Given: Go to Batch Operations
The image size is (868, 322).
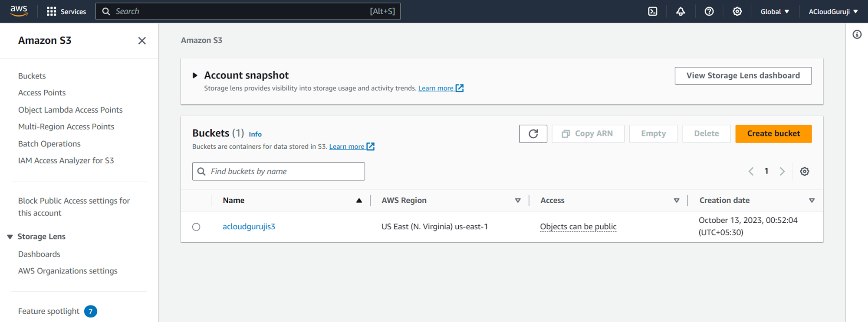Looking at the screenshot, I should (x=49, y=144).
